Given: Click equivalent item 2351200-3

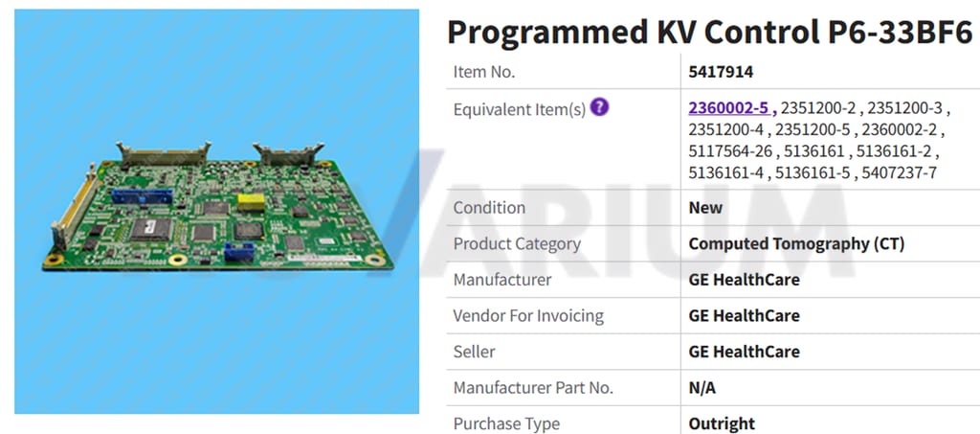Looking at the screenshot, I should click(x=904, y=108).
